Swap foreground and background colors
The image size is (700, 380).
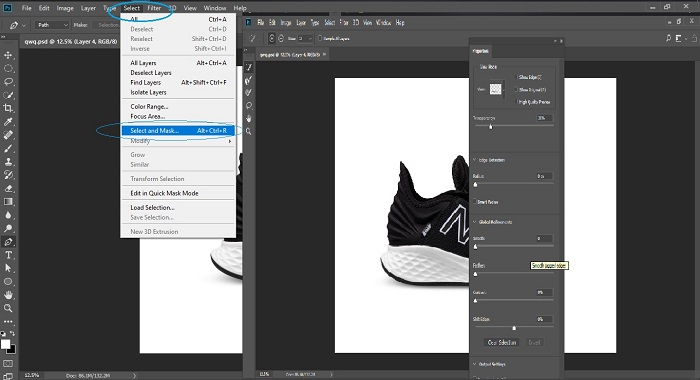12,333
